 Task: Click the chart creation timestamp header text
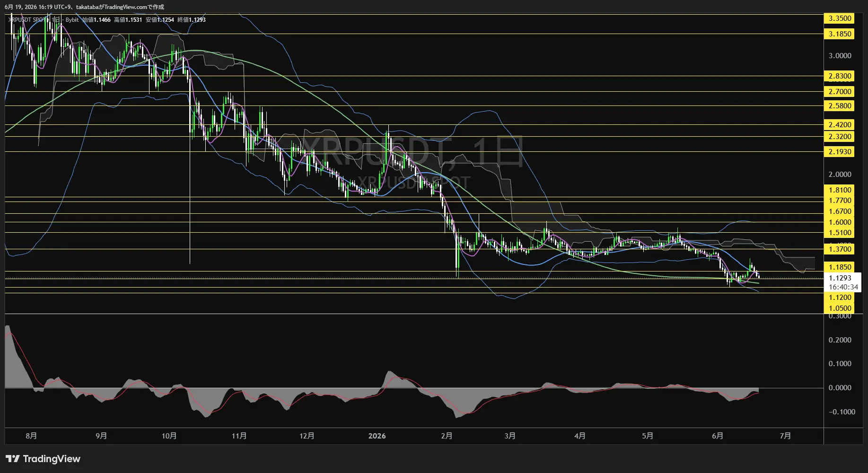pyautogui.click(x=84, y=7)
